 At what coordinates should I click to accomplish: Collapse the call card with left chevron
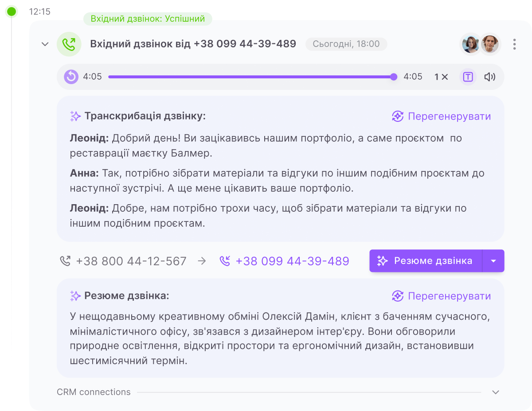pos(45,44)
